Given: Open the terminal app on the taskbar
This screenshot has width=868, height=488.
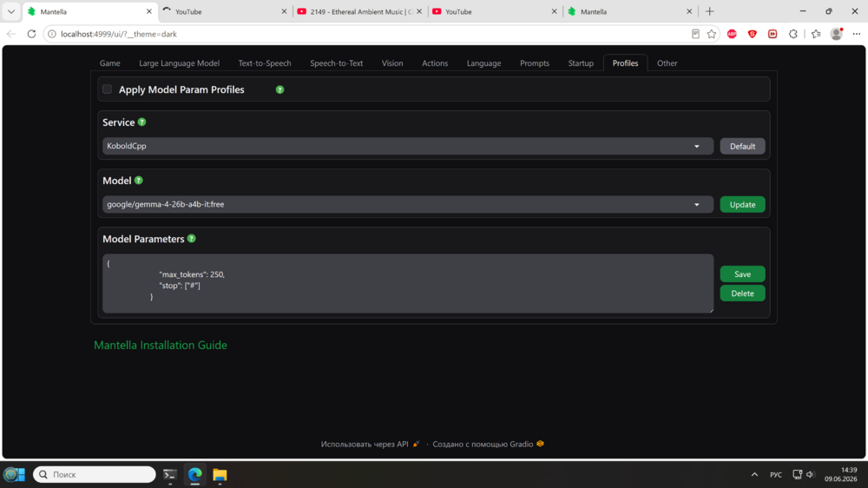Looking at the screenshot, I should [170, 475].
